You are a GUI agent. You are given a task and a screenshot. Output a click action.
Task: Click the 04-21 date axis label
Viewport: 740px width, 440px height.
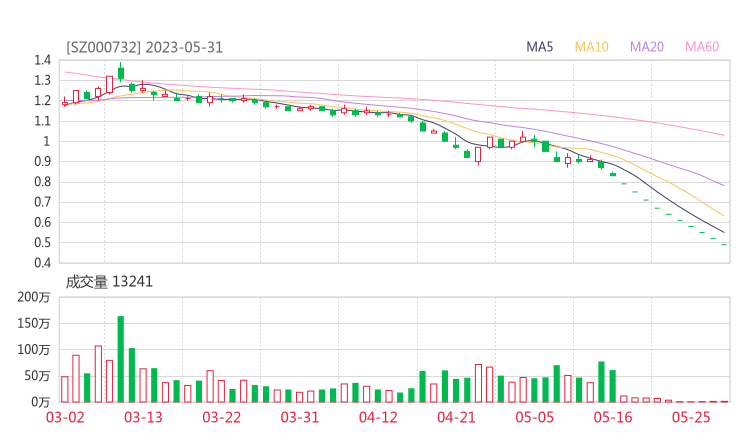click(456, 417)
